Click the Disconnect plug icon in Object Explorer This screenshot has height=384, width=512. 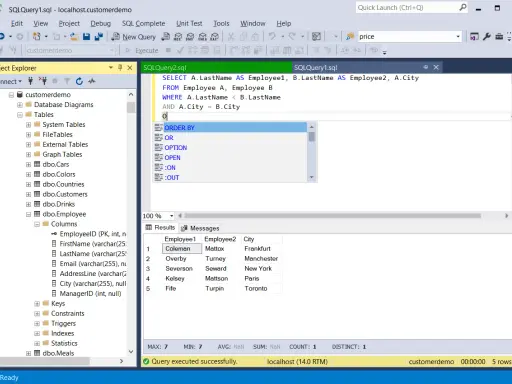pyautogui.click(x=43, y=81)
